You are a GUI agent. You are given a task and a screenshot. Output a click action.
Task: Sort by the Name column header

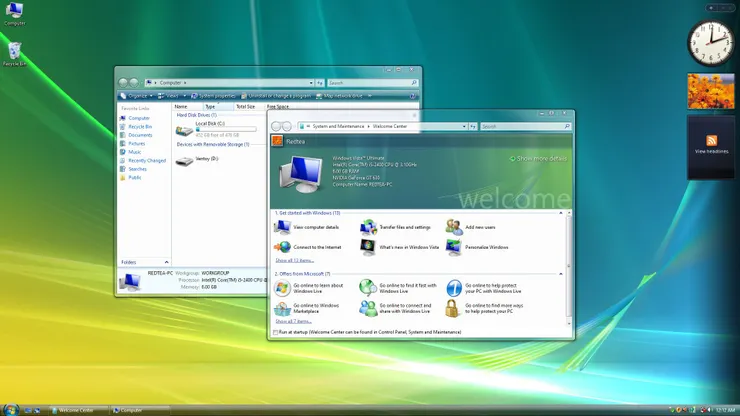187,107
